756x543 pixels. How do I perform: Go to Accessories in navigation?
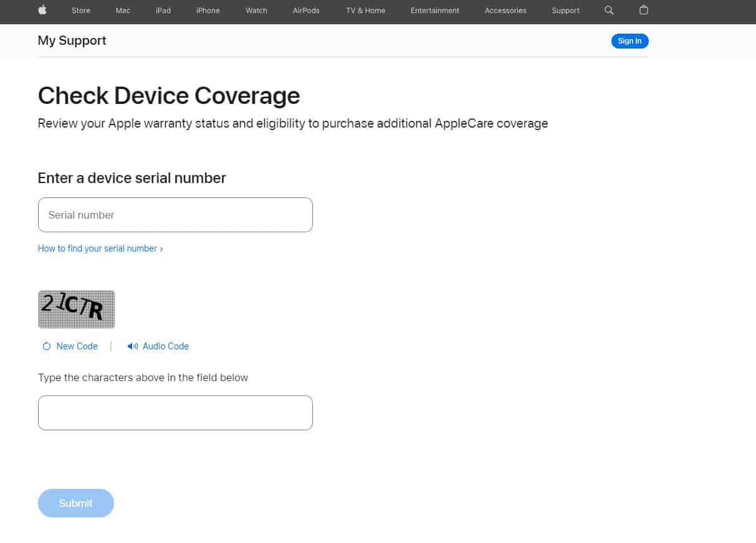click(x=505, y=11)
